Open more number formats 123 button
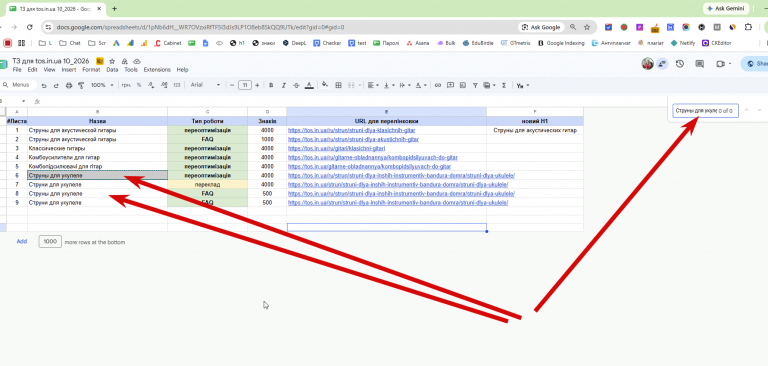 [x=177, y=85]
